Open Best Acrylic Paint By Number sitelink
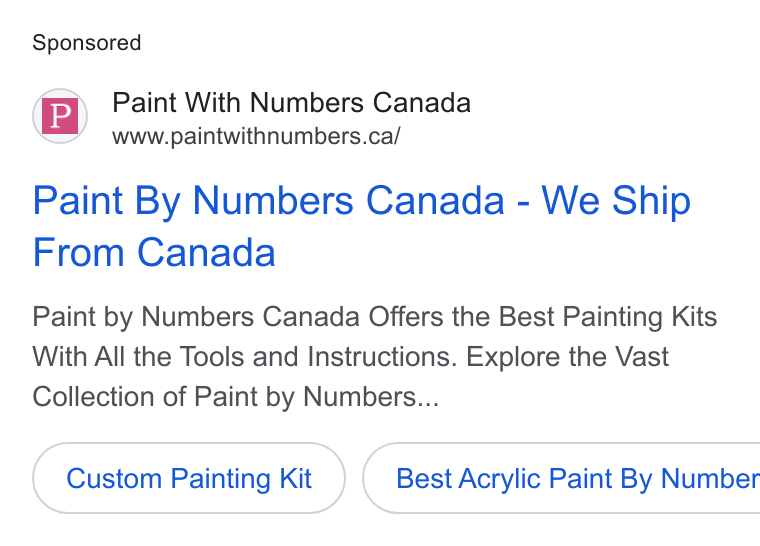 [561, 478]
